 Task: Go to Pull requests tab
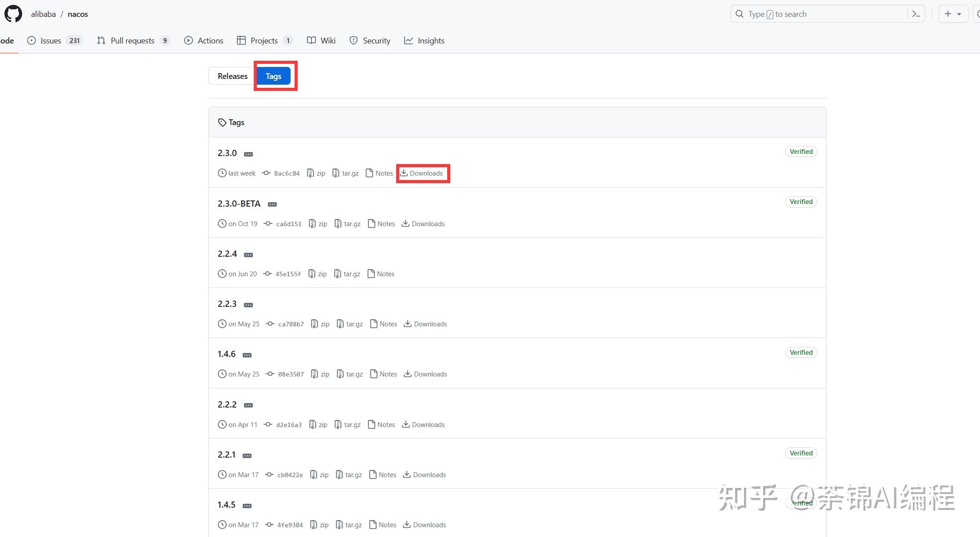pyautogui.click(x=133, y=41)
